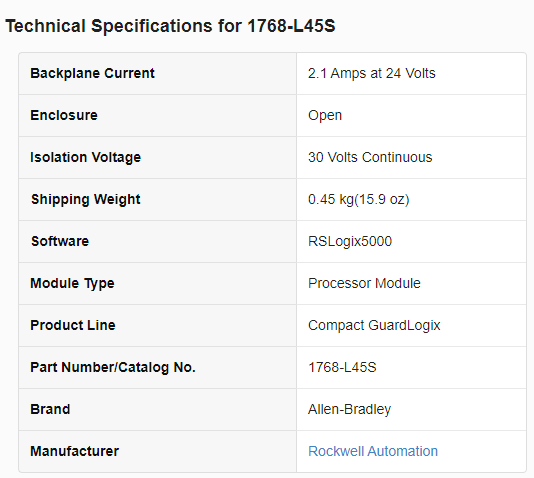This screenshot has width=534, height=478.
Task: Select the Shipping Weight label
Action: 85,200
